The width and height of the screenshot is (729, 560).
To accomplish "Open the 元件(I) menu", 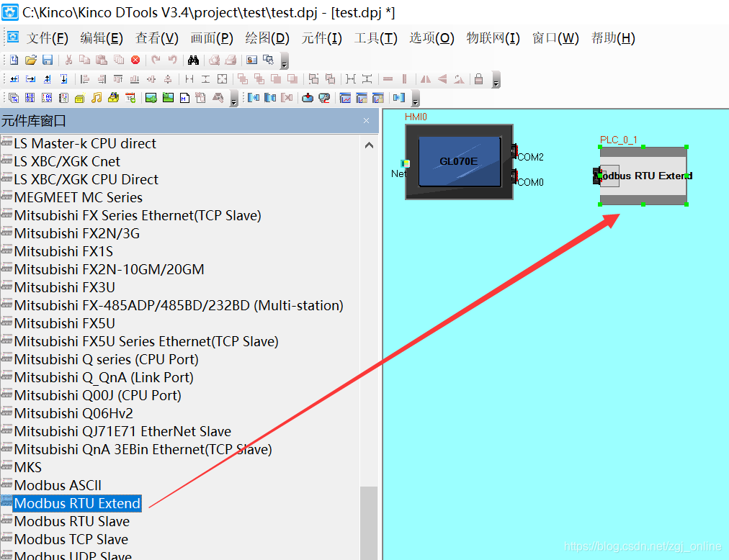I will [322, 38].
